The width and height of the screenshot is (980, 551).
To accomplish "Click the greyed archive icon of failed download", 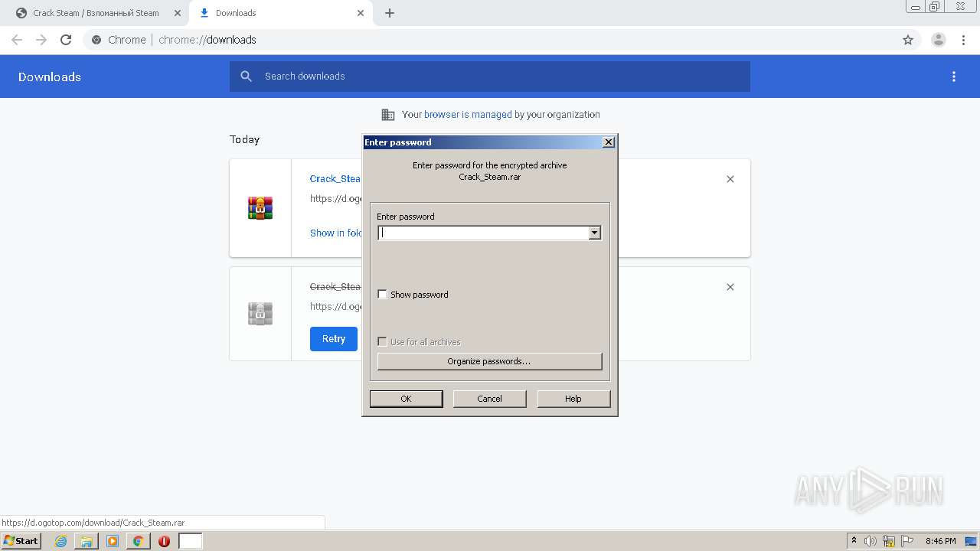I will point(260,313).
